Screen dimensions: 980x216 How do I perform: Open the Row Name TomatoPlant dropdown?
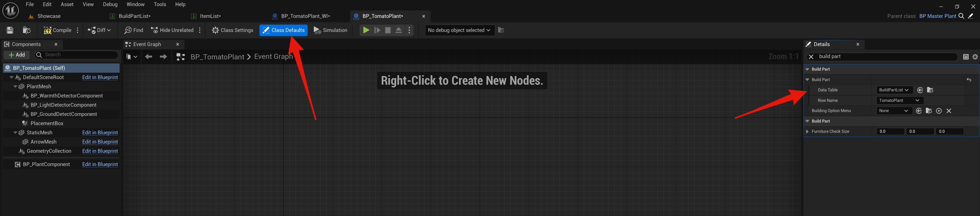tap(900, 101)
